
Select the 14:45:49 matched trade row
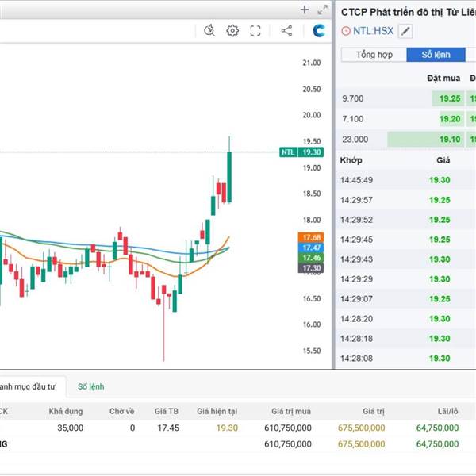[405, 180]
